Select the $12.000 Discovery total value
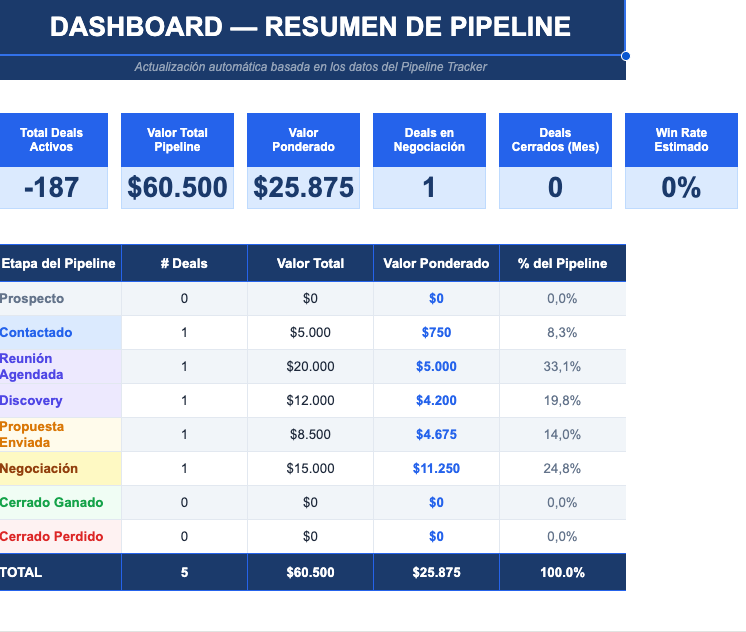 [x=310, y=401]
